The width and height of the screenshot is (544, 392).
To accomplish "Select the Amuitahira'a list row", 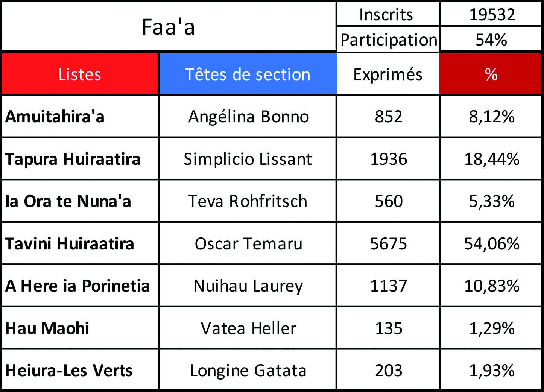I will pyautogui.click(x=55, y=117).
